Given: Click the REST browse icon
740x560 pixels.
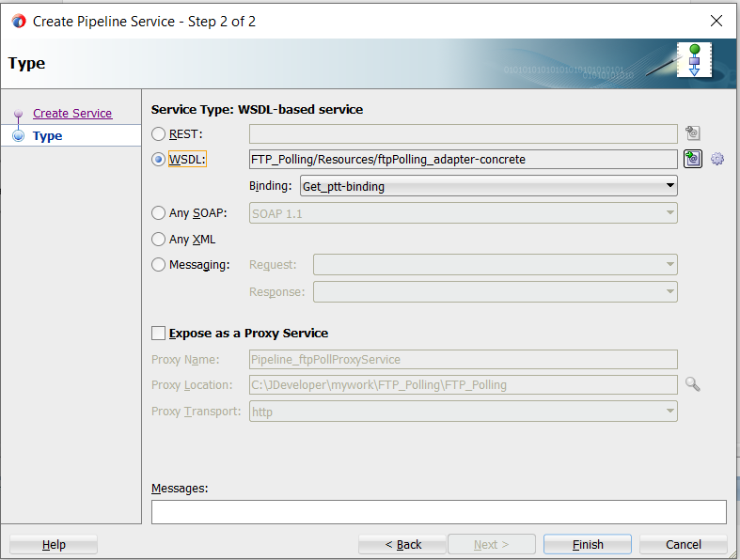Looking at the screenshot, I should (693, 133).
